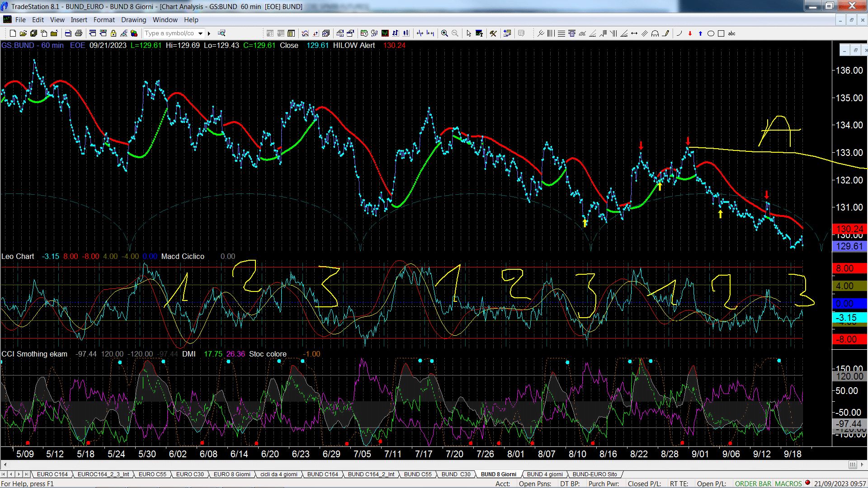Select the horizontal lines drawing tool
The image size is (868, 488).
click(x=561, y=33)
